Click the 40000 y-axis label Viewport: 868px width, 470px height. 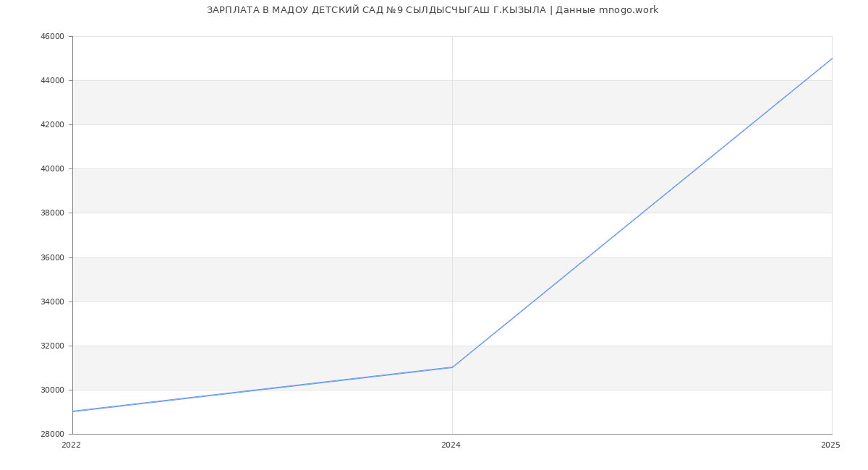[x=53, y=169]
